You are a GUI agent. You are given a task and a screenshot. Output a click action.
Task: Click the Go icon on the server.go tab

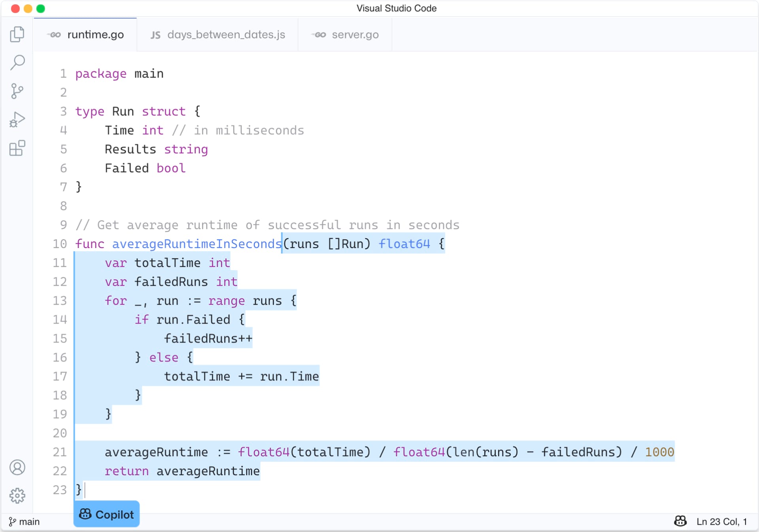319,34
